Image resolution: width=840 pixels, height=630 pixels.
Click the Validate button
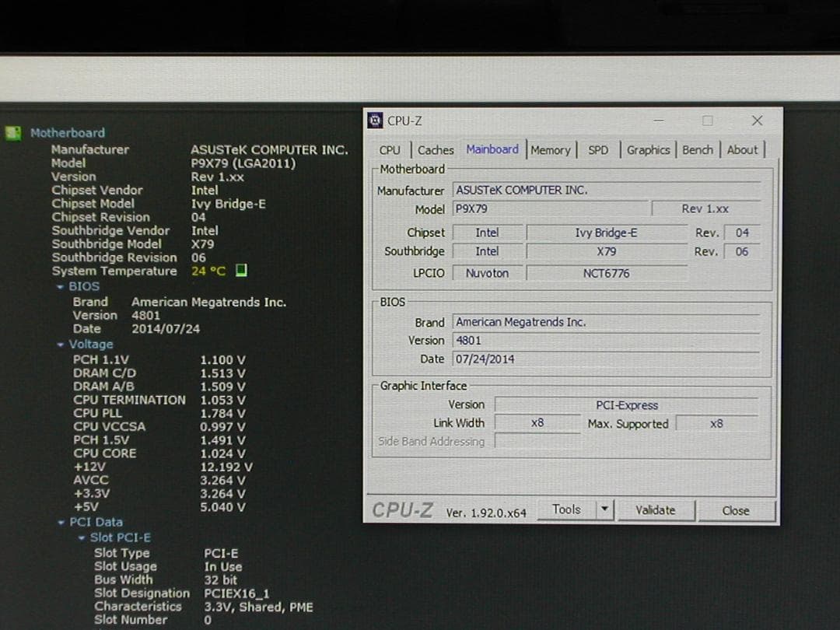[657, 509]
